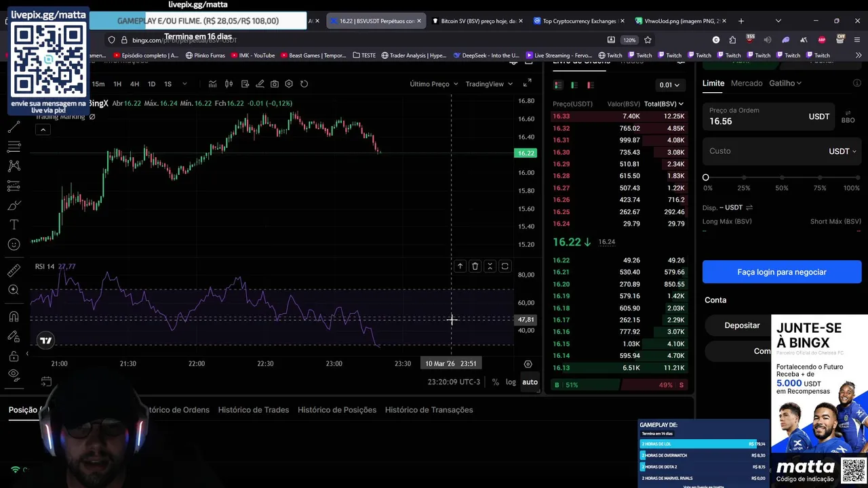The height and width of the screenshot is (488, 868).
Task: Change candlestick chart type
Action: [x=229, y=84]
